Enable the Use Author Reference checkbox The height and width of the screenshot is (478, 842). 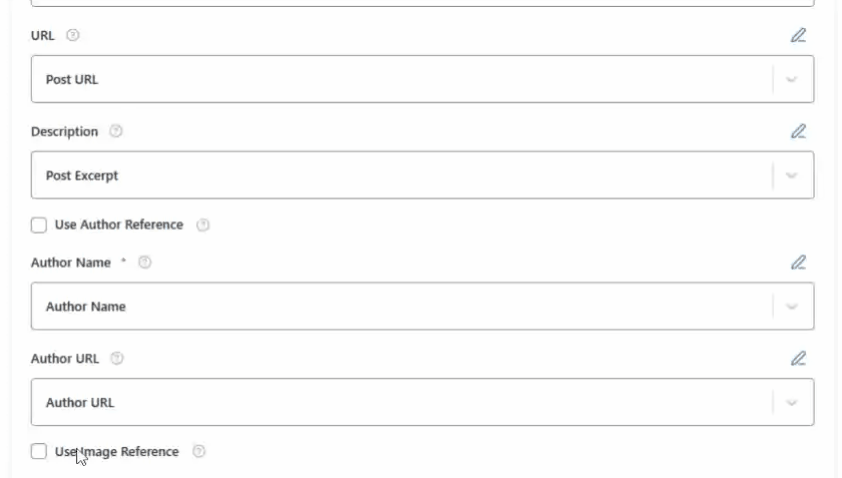(39, 225)
